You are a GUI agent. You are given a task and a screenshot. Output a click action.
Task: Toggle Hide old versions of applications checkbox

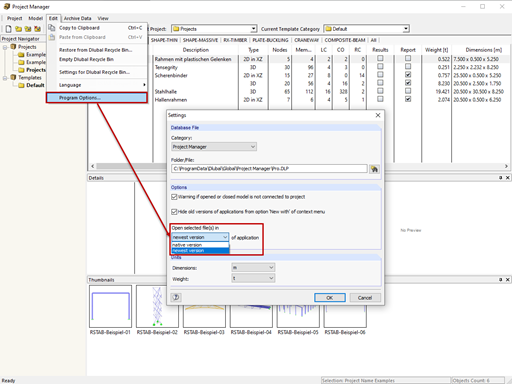pos(174,212)
